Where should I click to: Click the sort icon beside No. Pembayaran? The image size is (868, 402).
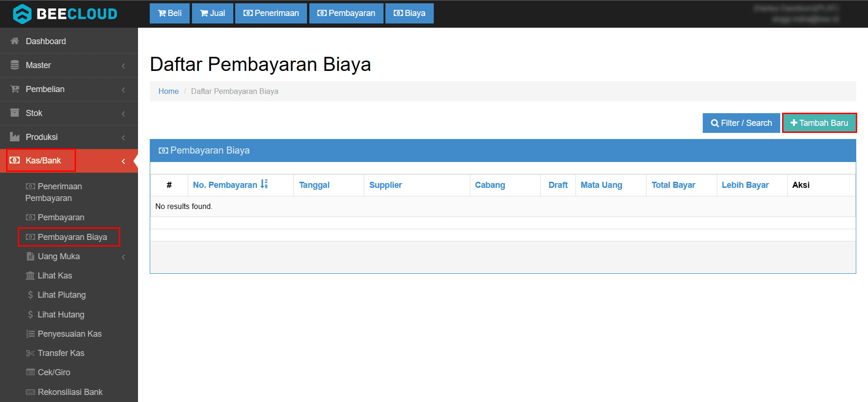[x=264, y=185]
